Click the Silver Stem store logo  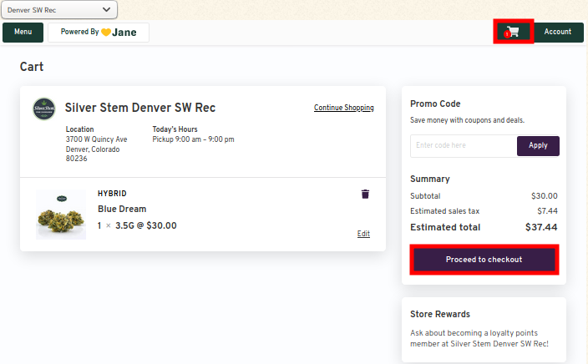tap(44, 109)
